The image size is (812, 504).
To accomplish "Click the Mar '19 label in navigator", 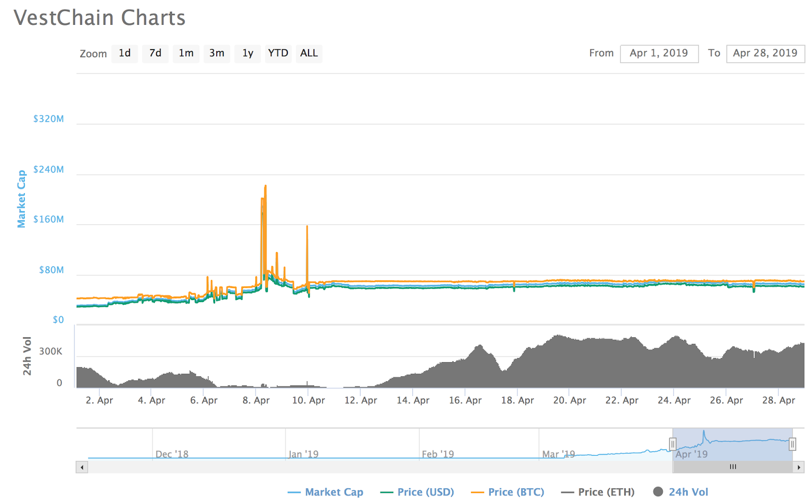I will [x=558, y=454].
